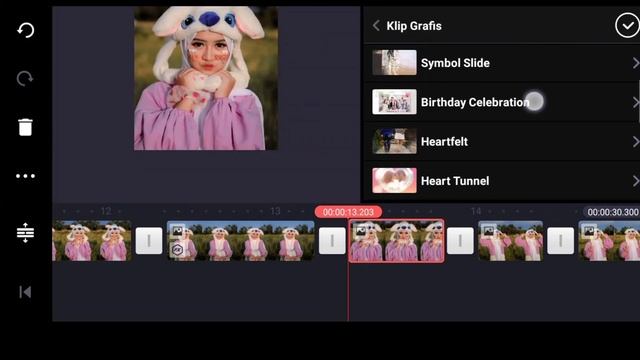
Task: Open the rightmost transition button
Action: pyautogui.click(x=560, y=241)
